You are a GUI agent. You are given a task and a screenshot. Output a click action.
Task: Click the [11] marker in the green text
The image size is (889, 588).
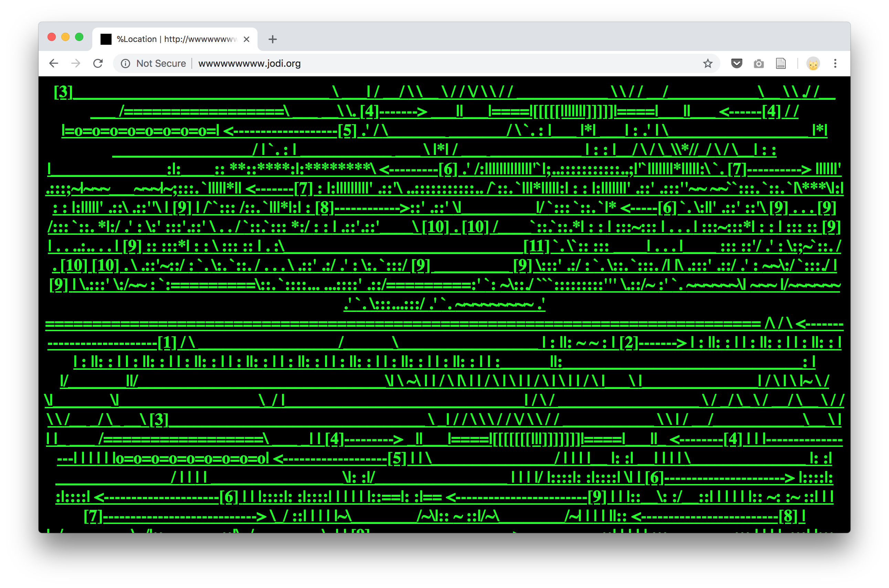536,246
